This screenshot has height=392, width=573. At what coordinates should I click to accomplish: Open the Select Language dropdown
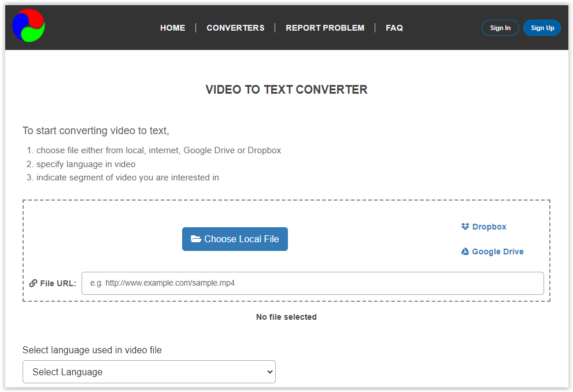click(149, 372)
